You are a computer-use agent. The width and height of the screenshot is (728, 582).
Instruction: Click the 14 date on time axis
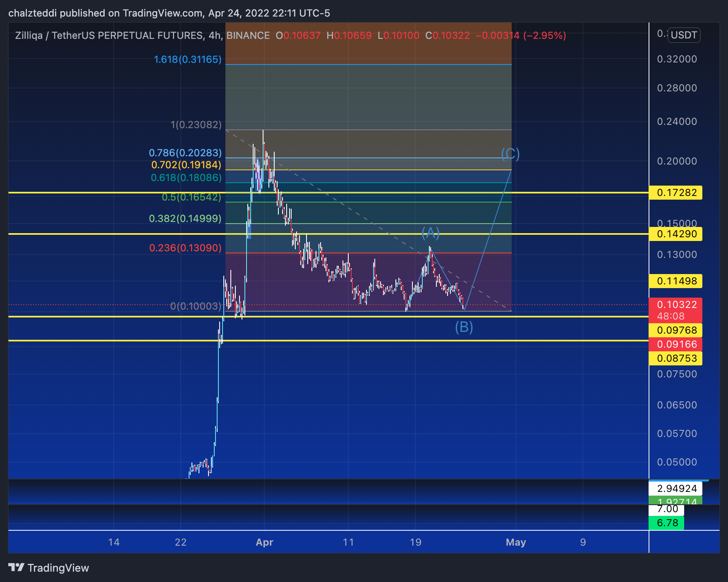(114, 542)
